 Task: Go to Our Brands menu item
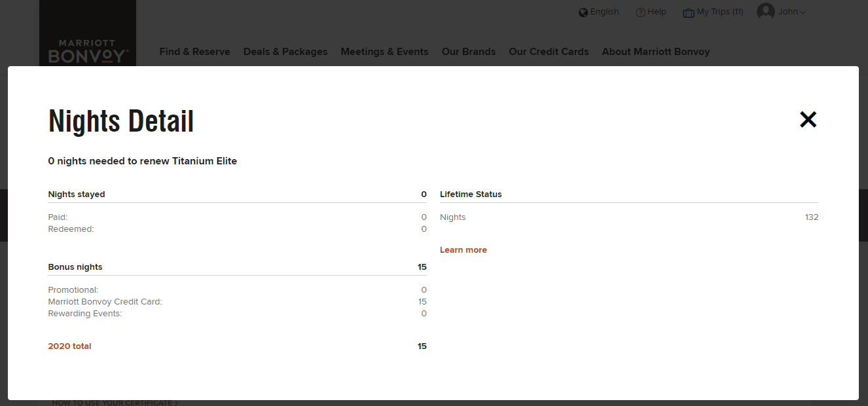[x=468, y=52]
